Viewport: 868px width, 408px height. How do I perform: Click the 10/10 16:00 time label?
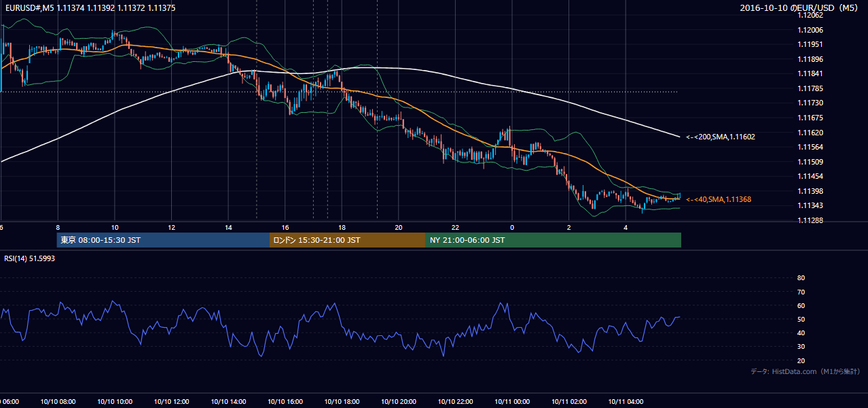tap(285, 402)
